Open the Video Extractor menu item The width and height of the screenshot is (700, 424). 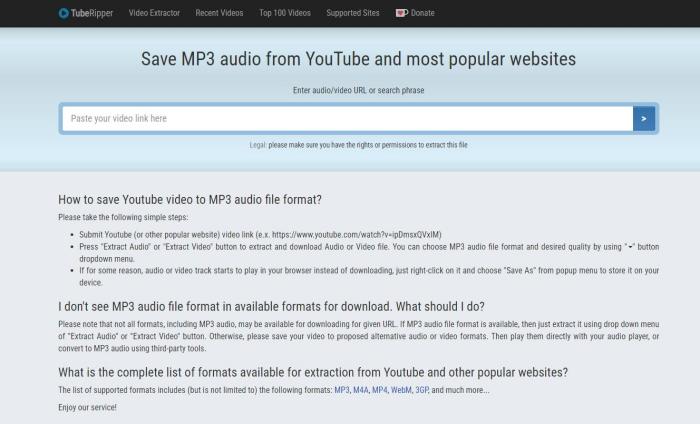pos(154,13)
